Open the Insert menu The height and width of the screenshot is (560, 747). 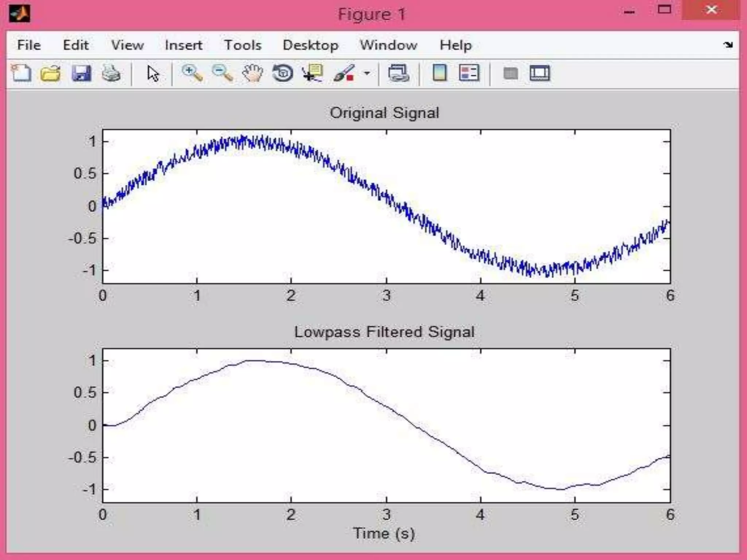tap(183, 45)
